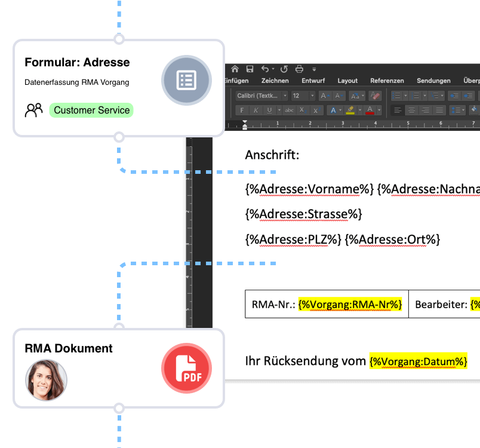Open the Referenzen tab
Viewport: 480px width, 448px height.
387,80
